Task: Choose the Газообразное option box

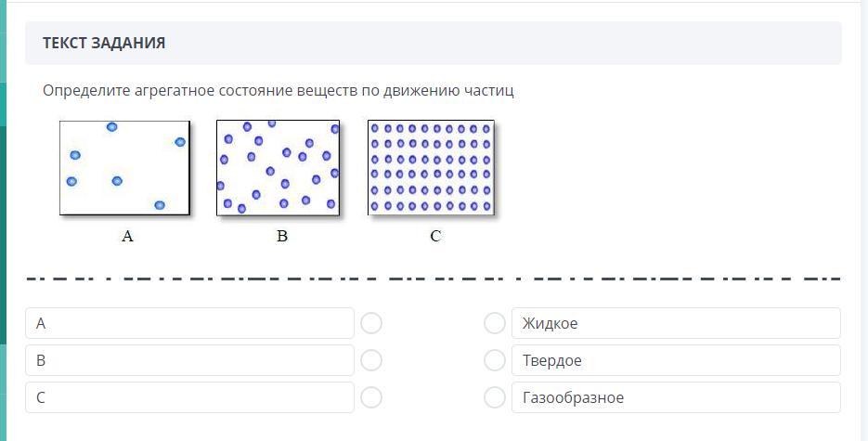Action: [x=675, y=397]
